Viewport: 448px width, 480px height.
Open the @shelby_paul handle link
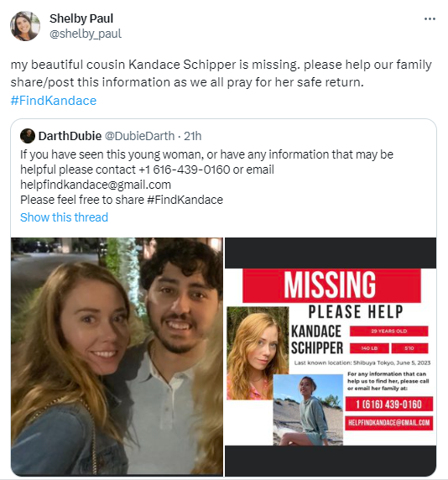click(86, 34)
